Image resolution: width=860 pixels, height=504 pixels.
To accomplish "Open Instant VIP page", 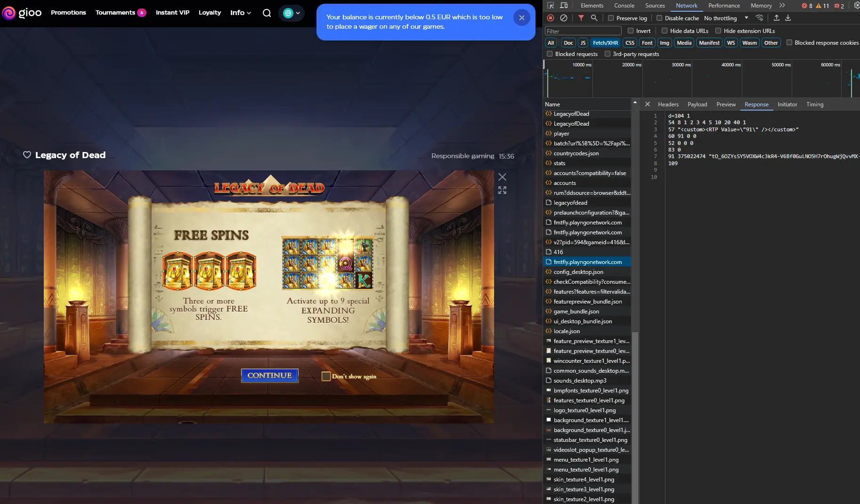I will [172, 13].
